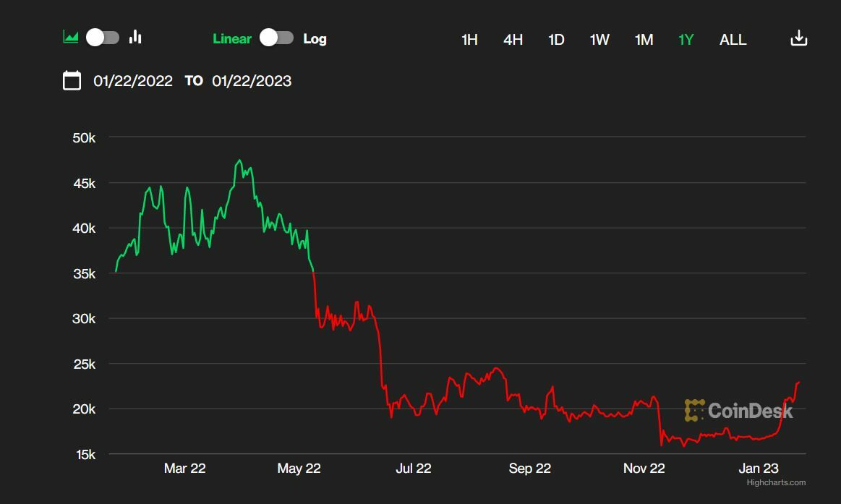The image size is (841, 504).
Task: Click the Mar 22 x-axis label
Action: tap(184, 469)
